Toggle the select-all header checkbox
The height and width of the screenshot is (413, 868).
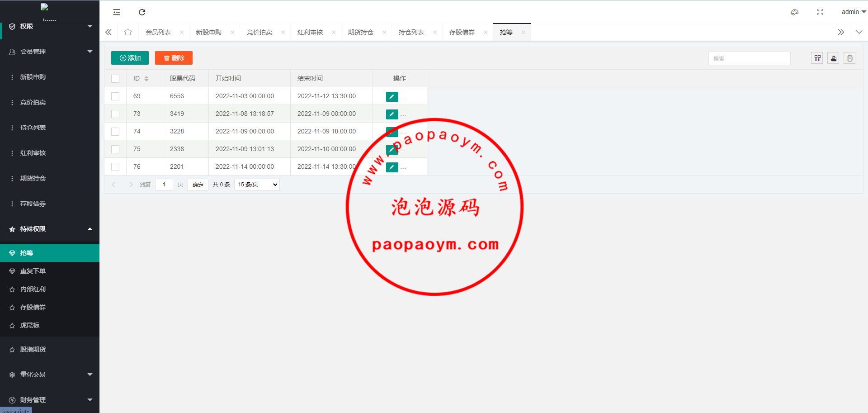(x=115, y=79)
